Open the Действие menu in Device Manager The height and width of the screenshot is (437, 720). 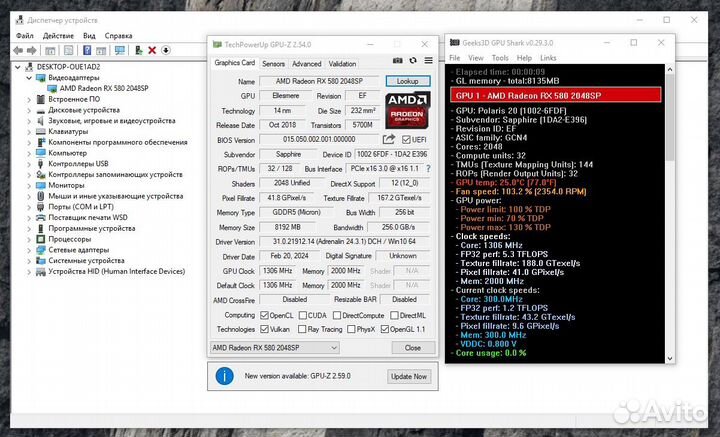tap(58, 35)
